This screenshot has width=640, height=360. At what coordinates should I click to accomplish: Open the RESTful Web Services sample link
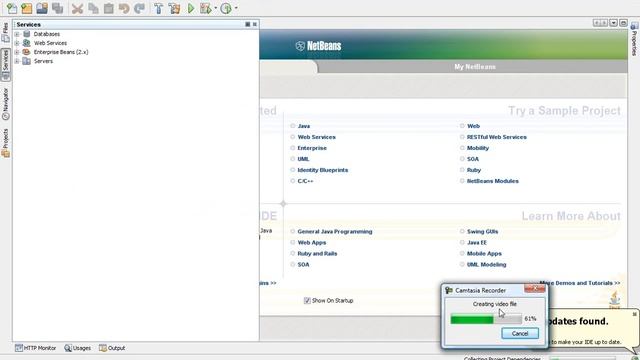tap(497, 137)
